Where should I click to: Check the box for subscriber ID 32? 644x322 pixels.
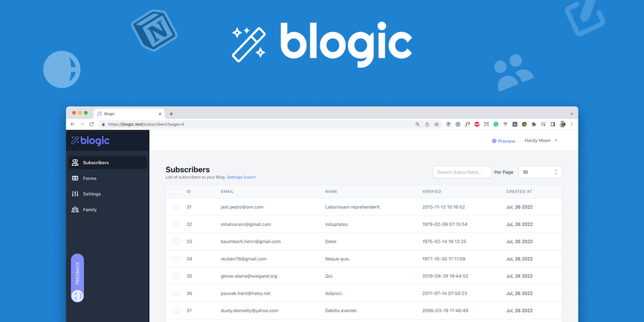(x=176, y=225)
